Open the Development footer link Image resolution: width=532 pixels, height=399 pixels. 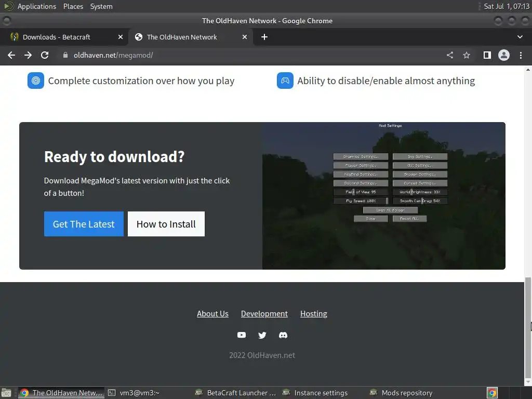click(x=264, y=314)
